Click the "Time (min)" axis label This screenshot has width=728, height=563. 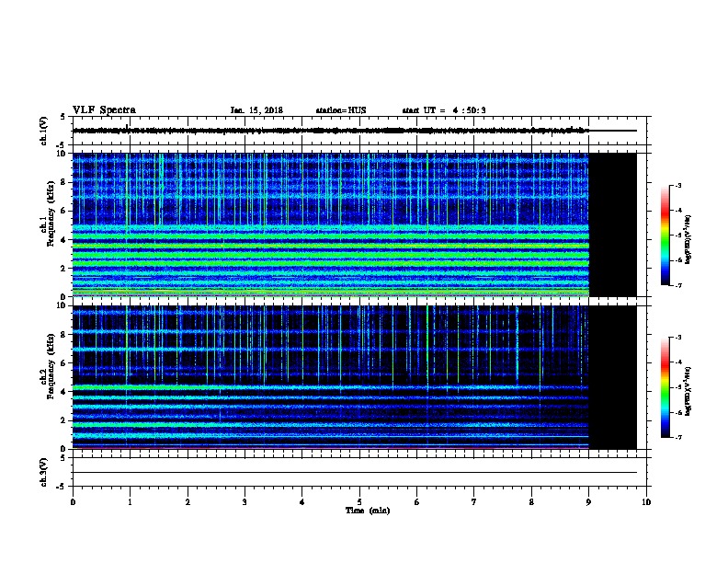(x=368, y=511)
